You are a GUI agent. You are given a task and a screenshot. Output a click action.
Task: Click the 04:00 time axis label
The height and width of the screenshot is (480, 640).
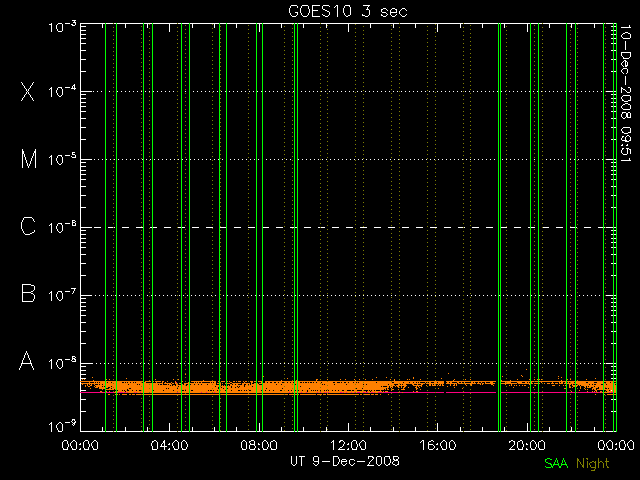tap(169, 445)
